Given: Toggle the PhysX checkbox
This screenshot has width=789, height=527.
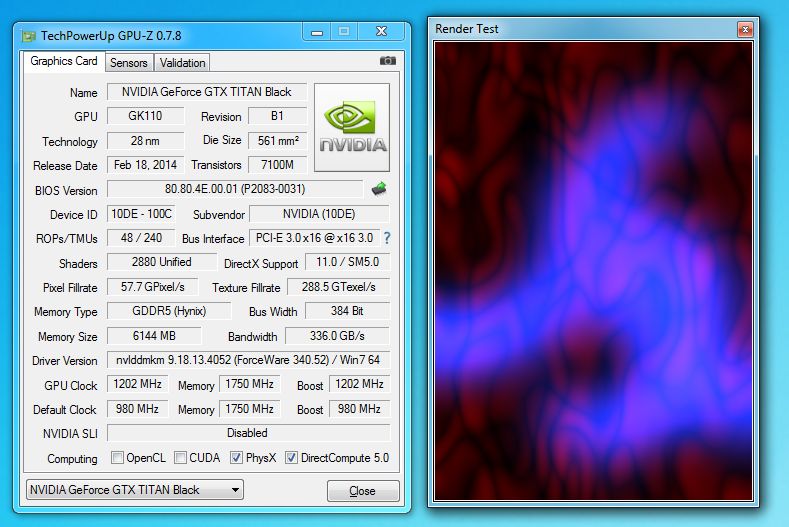Looking at the screenshot, I should (x=236, y=458).
